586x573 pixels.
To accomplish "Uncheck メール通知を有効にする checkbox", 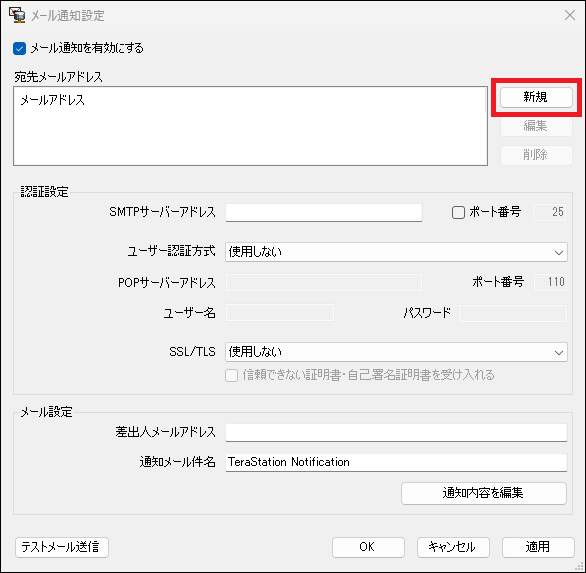I will coord(19,49).
